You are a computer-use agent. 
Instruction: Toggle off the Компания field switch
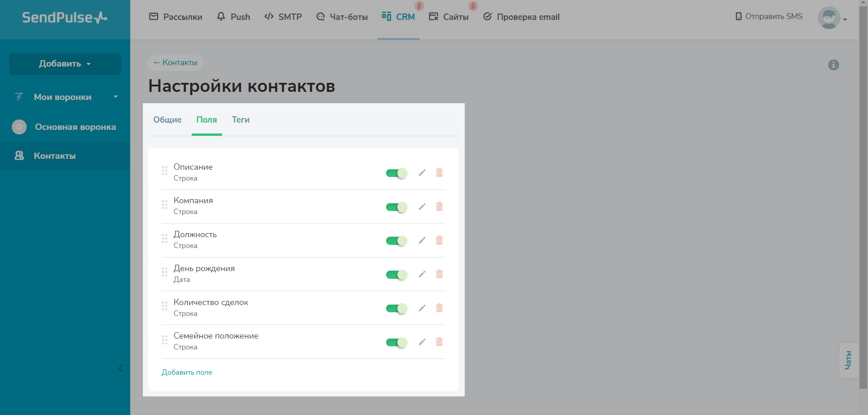pos(396,207)
